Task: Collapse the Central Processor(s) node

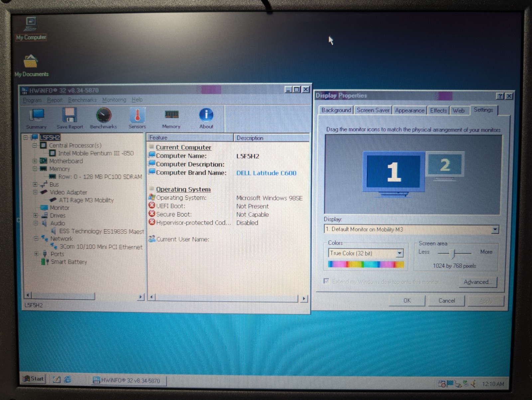Action: pyautogui.click(x=35, y=146)
